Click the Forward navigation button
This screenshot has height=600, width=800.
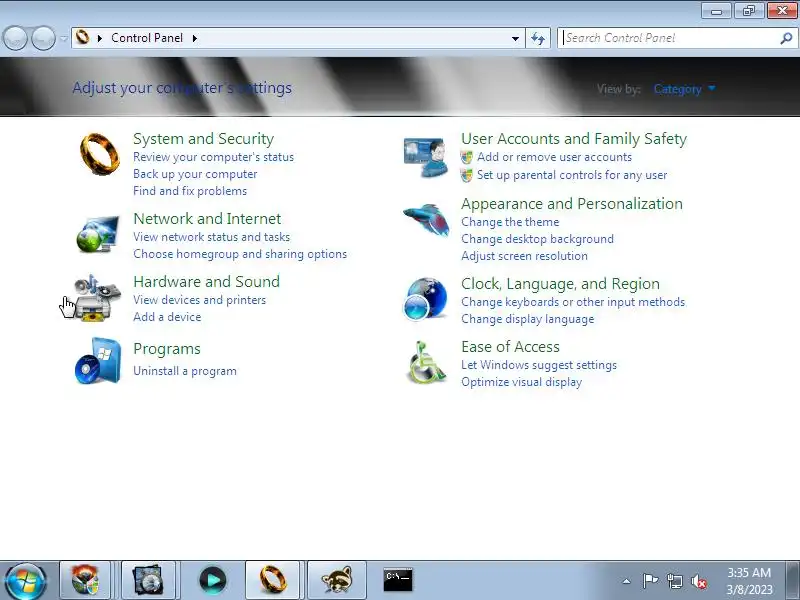pyautogui.click(x=43, y=38)
